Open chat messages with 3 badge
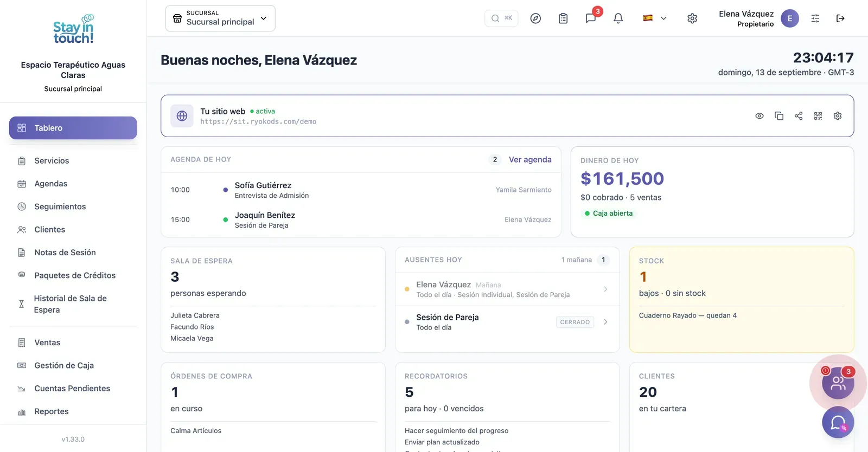 pos(591,18)
